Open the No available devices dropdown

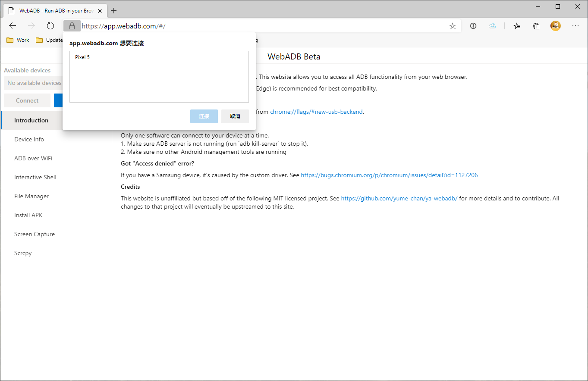[x=34, y=83]
